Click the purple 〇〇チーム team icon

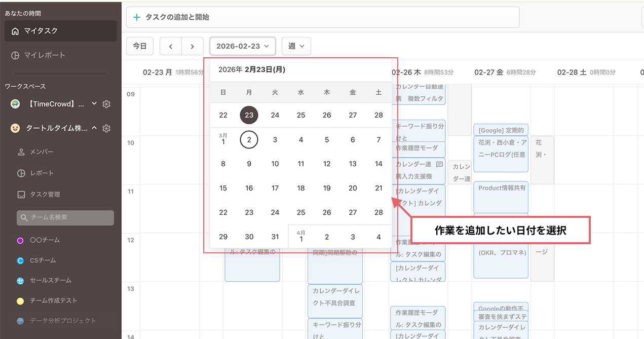[20, 240]
